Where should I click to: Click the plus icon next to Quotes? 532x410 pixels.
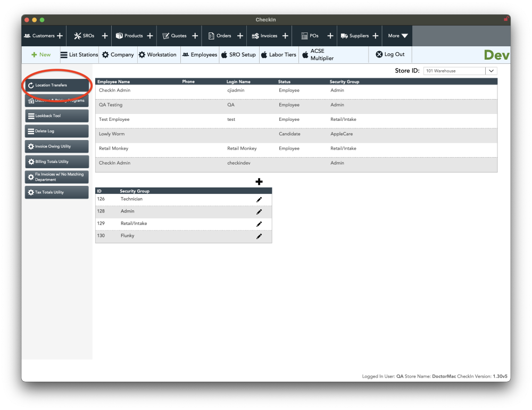195,36
